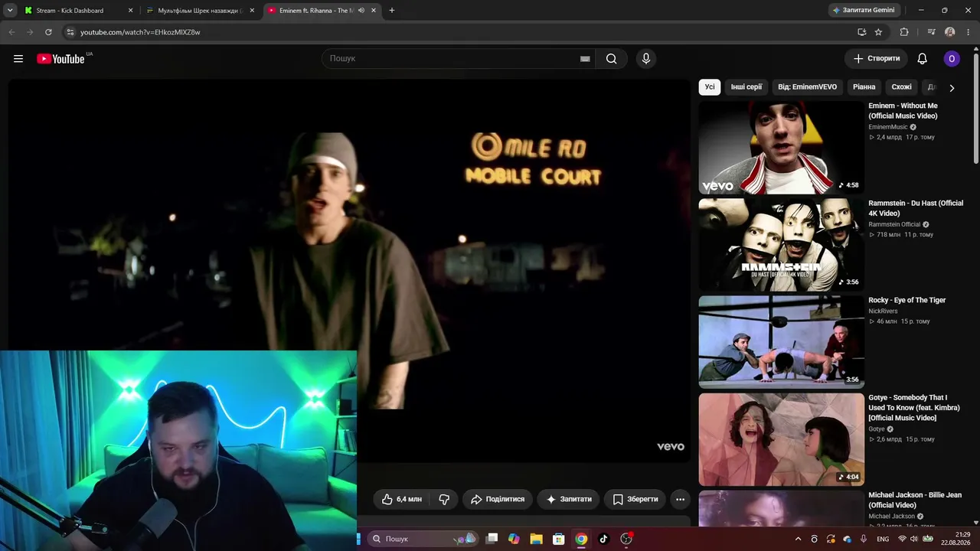The height and width of the screenshot is (551, 980).
Task: Click the Створити button
Action: (877, 59)
